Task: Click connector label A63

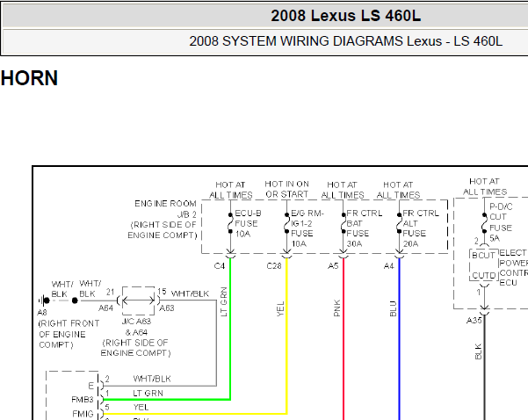Action: point(167,308)
